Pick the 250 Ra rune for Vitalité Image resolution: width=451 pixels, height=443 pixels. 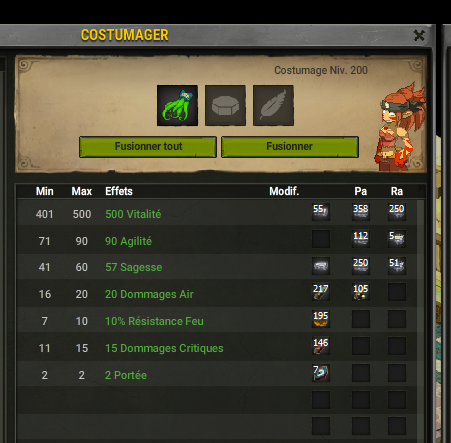tap(397, 212)
